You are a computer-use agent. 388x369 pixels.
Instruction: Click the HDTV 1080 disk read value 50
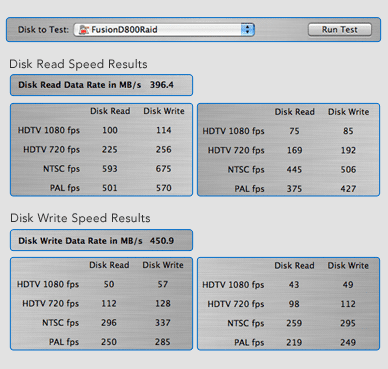[109, 284]
